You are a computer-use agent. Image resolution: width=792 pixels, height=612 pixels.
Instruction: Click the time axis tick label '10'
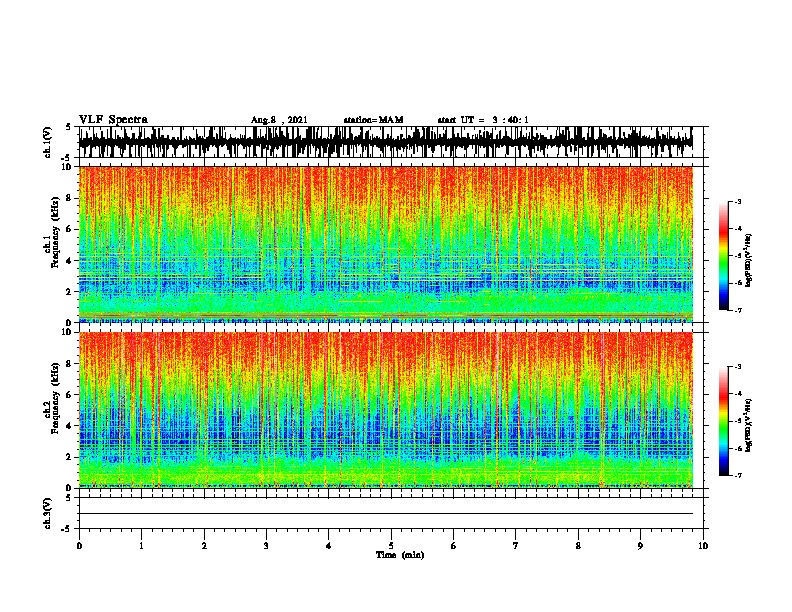coord(703,546)
